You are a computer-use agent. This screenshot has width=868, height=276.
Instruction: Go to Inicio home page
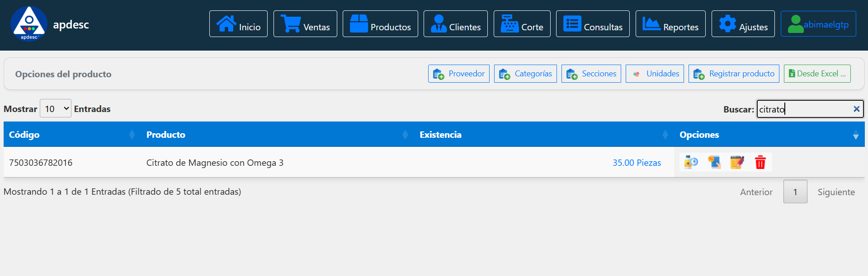tap(238, 24)
